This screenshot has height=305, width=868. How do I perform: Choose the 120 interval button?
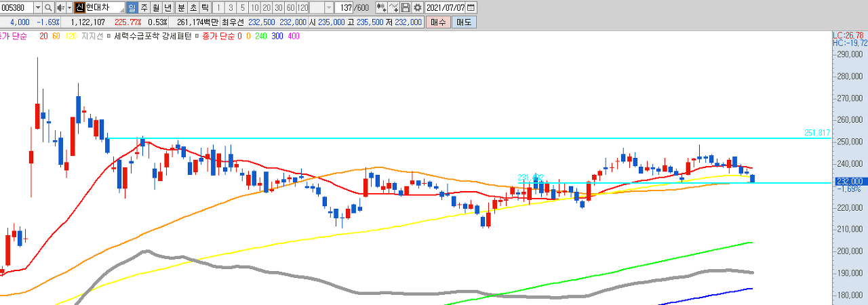(302, 7)
